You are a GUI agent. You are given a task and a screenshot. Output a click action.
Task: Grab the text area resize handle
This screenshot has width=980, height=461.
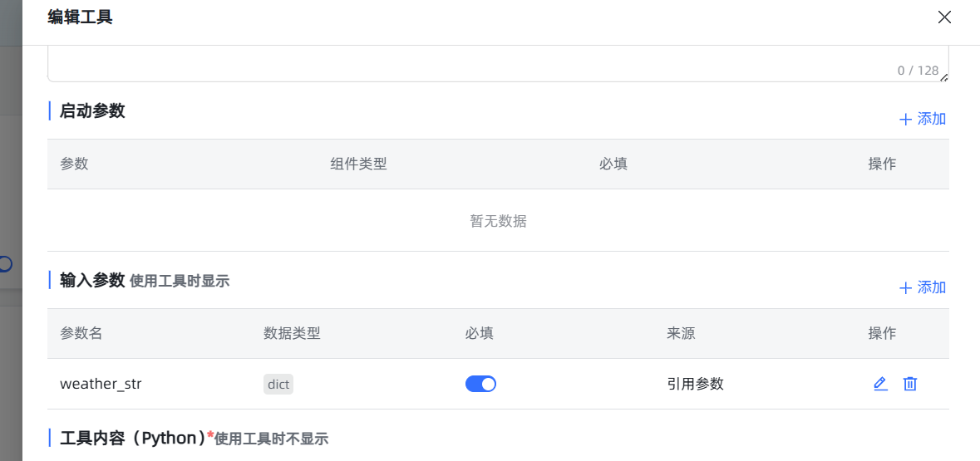pyautogui.click(x=943, y=76)
